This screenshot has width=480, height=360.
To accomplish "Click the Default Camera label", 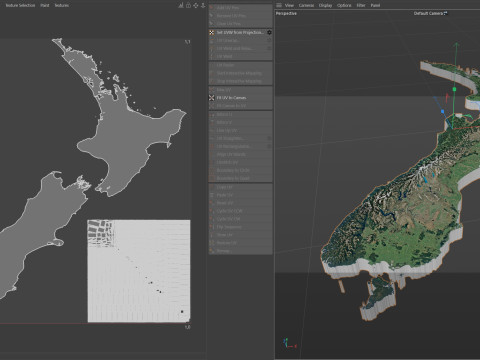I will click(428, 13).
